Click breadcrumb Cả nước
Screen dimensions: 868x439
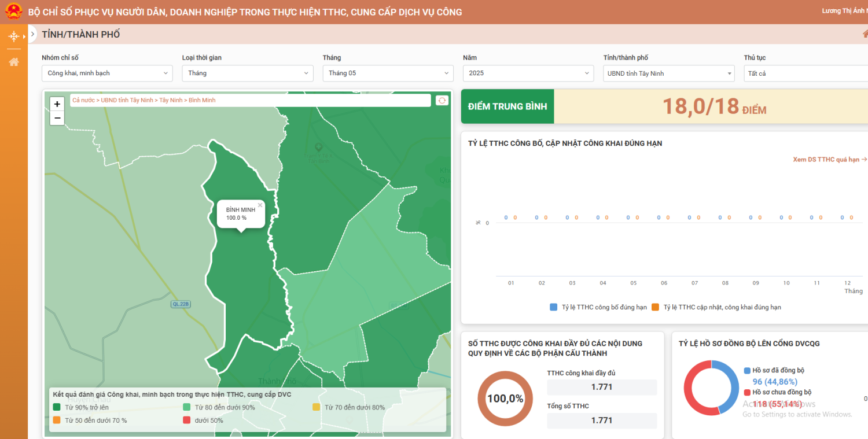click(x=83, y=100)
